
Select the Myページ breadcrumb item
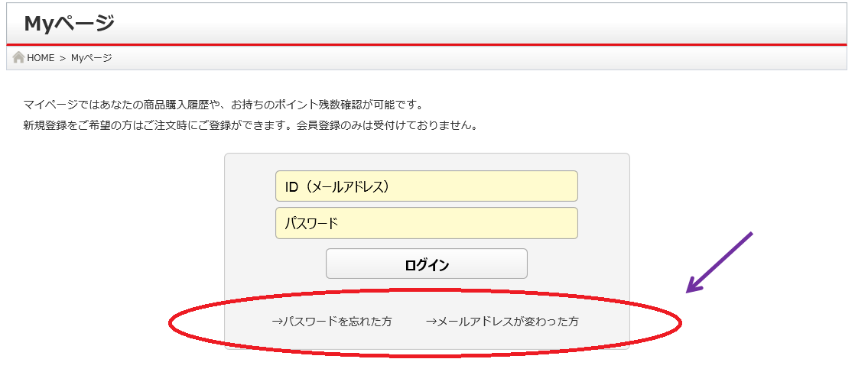pyautogui.click(x=91, y=58)
